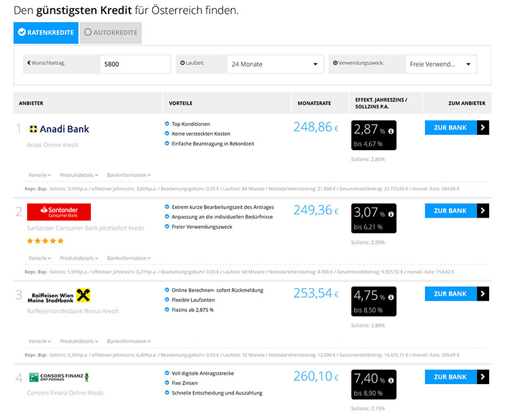Screen dimensions: 505x420
Task: Click the Fixzins ab 2,875 % advantage text
Action: [193, 310]
